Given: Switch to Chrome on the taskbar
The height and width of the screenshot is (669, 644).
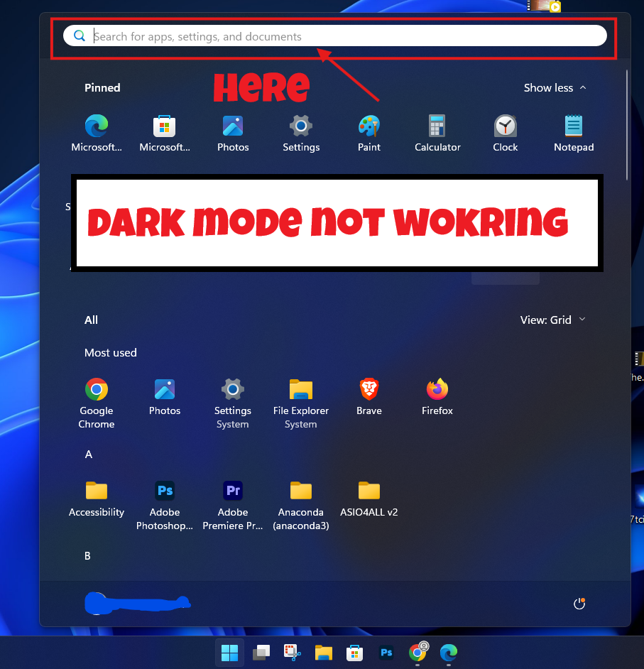Looking at the screenshot, I should [417, 653].
